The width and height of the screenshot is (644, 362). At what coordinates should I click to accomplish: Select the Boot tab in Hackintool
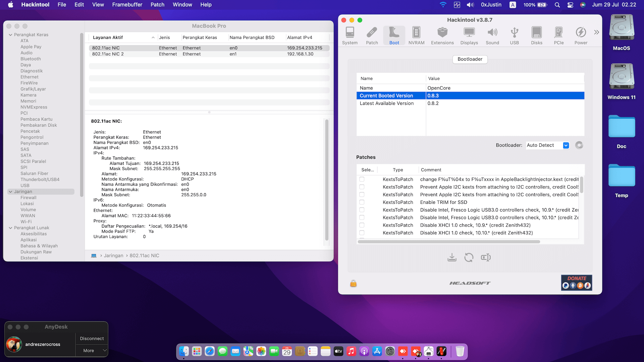(x=394, y=36)
